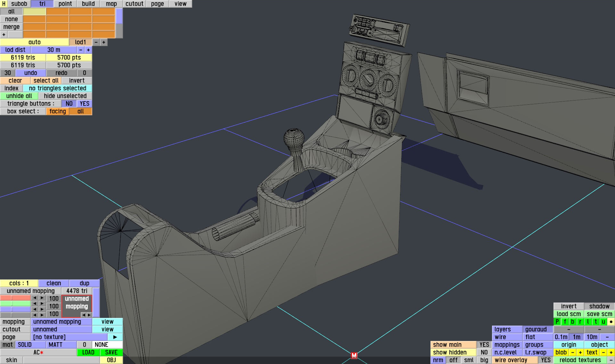Click the green SAVE button
The width and height of the screenshot is (615, 364).
coord(111,352)
